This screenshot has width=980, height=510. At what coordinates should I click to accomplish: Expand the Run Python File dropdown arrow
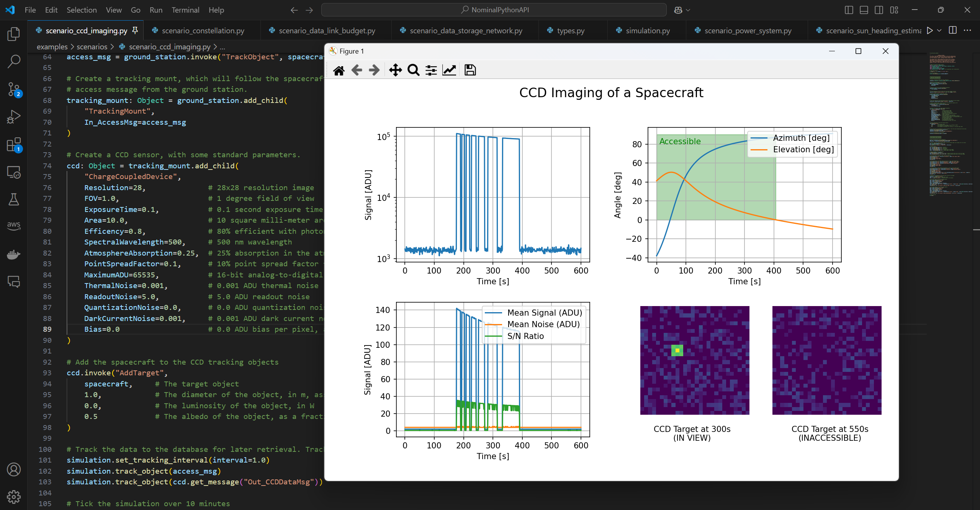click(939, 31)
